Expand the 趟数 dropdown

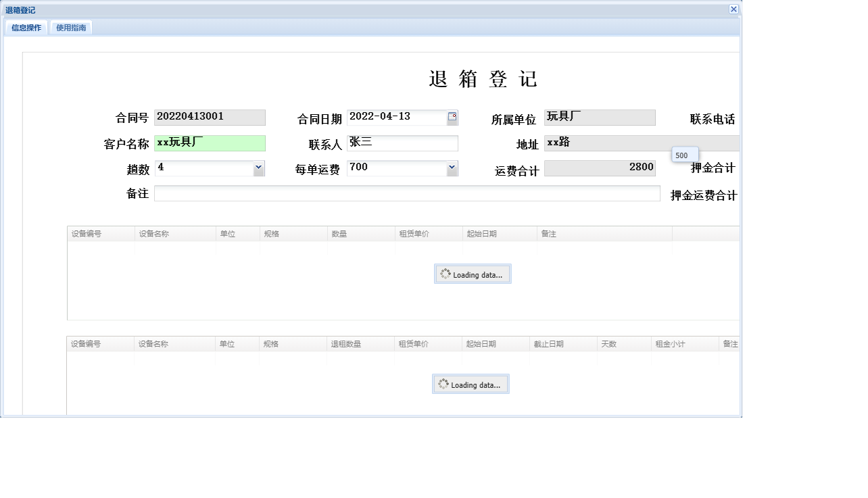(259, 168)
